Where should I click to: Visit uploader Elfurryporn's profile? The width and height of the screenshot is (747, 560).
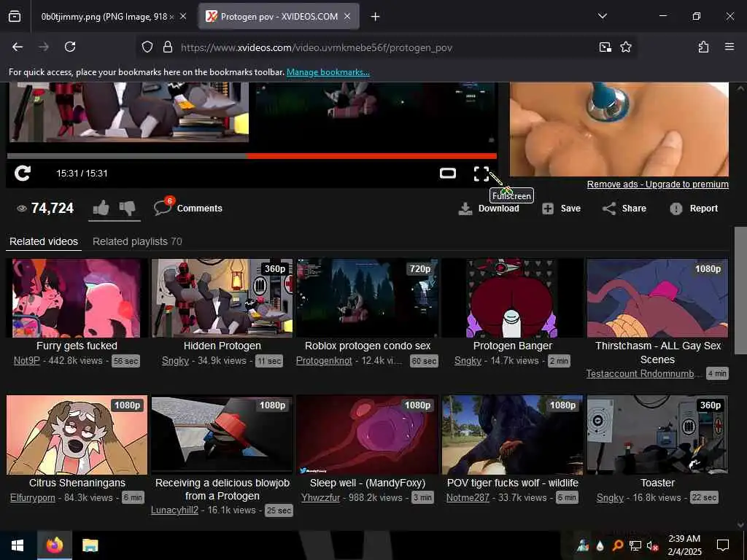tap(33, 497)
